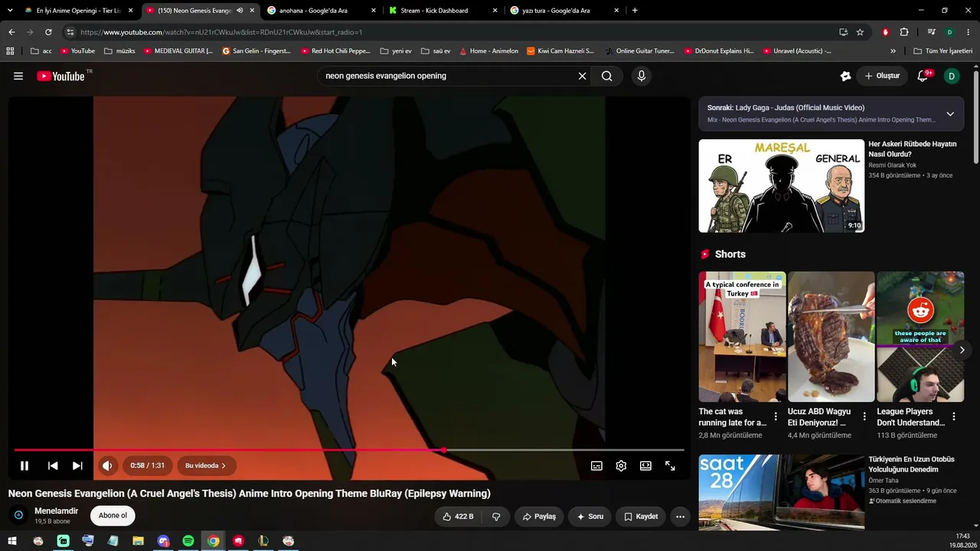Mute the Neon Genesis tab audio

pyautogui.click(x=240, y=11)
